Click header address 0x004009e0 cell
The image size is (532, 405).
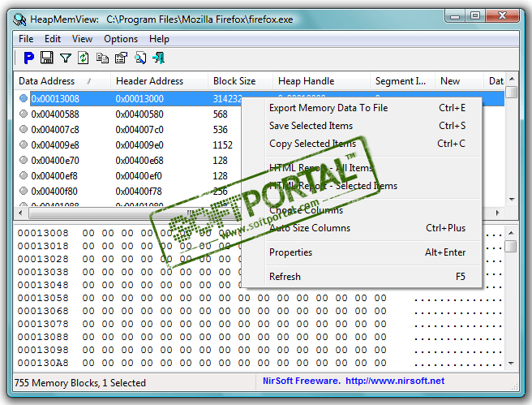[139, 145]
